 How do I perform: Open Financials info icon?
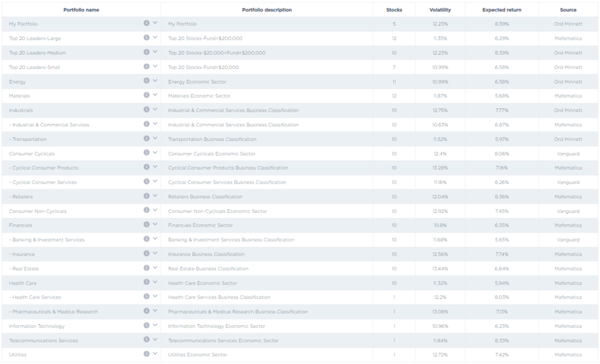pyautogui.click(x=146, y=225)
